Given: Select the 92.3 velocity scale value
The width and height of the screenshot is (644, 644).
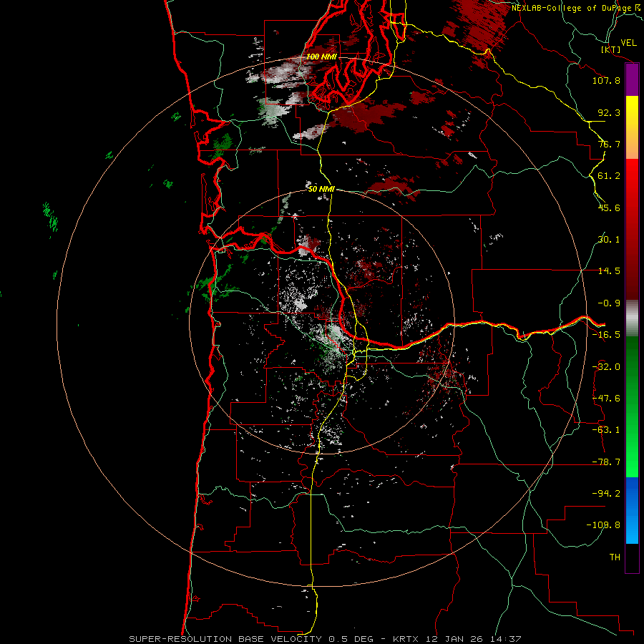Looking at the screenshot, I should click(x=609, y=112).
